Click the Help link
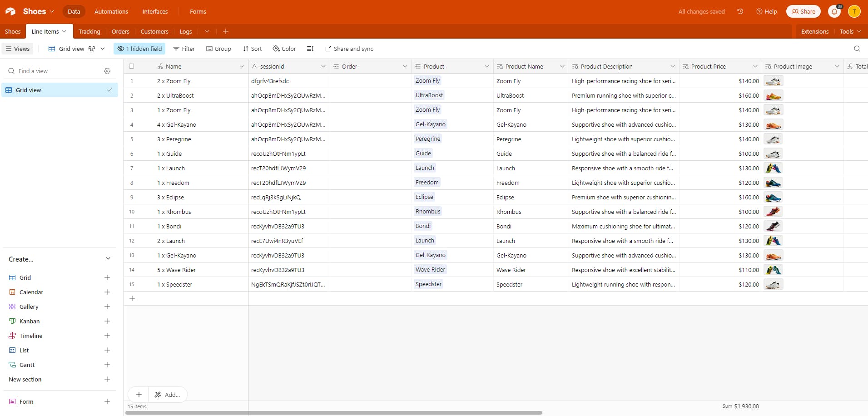The height and width of the screenshot is (416, 868). (767, 11)
